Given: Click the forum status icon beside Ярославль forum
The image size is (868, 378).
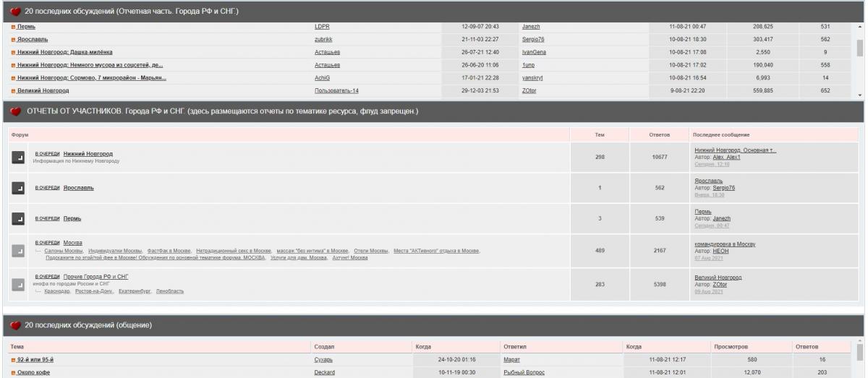Looking at the screenshot, I should click(x=19, y=188).
